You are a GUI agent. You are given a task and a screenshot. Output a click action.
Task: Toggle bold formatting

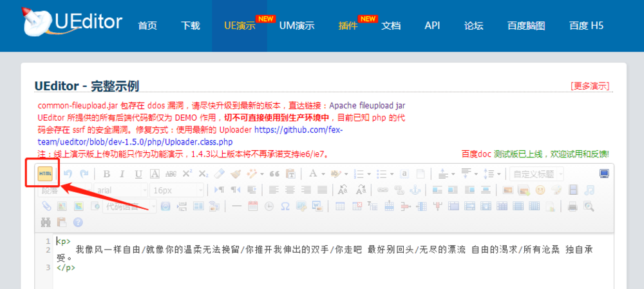(x=106, y=174)
